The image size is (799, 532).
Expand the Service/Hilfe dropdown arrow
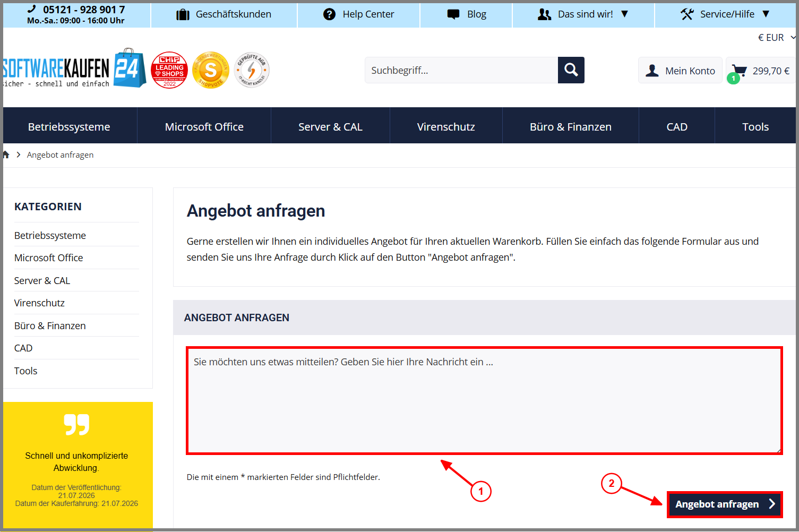[x=766, y=14]
